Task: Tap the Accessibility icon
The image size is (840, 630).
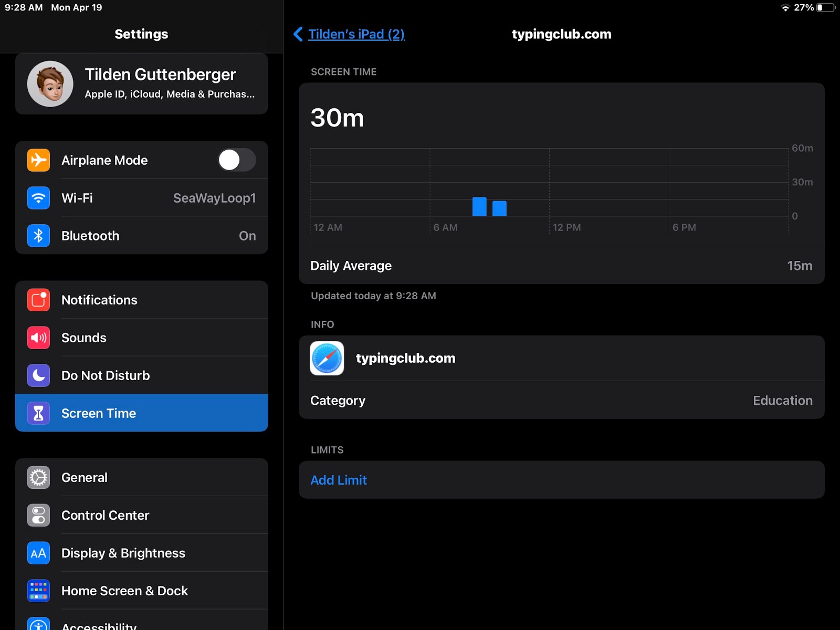Action: point(38,624)
